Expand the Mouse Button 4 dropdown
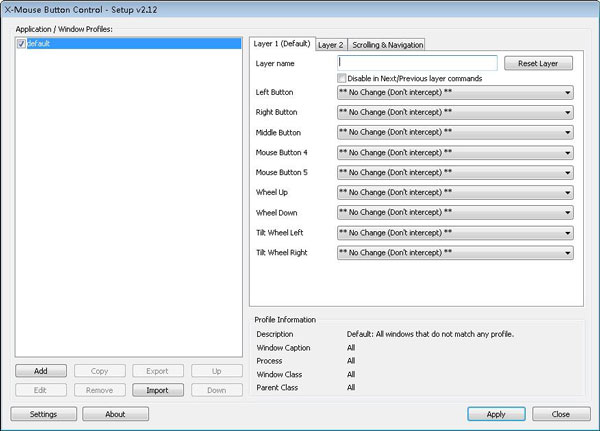 pos(455,153)
